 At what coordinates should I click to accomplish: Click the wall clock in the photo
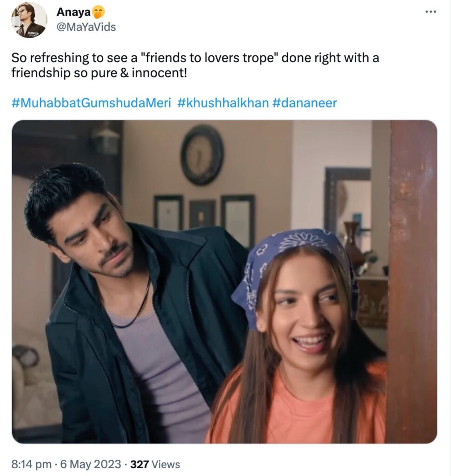[x=202, y=155]
